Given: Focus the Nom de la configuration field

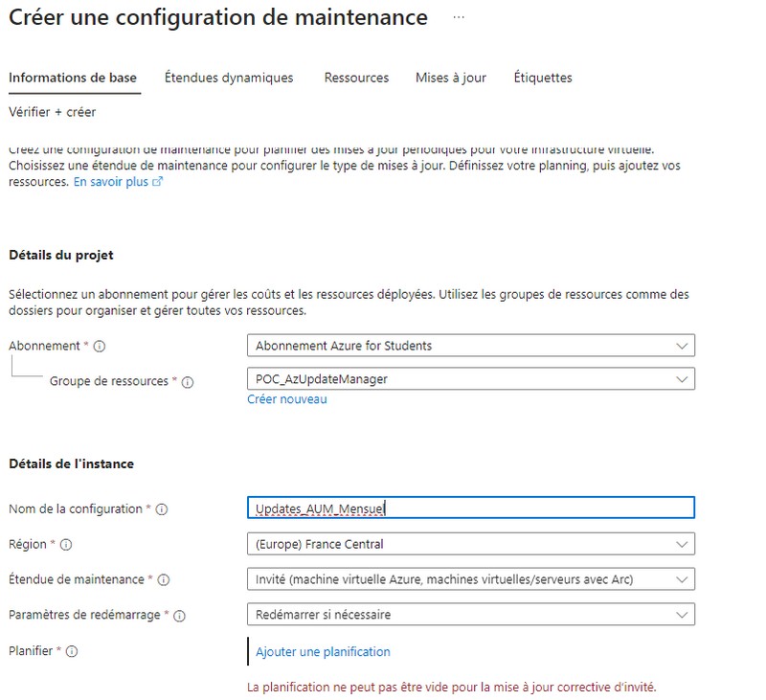Looking at the screenshot, I should click(470, 508).
